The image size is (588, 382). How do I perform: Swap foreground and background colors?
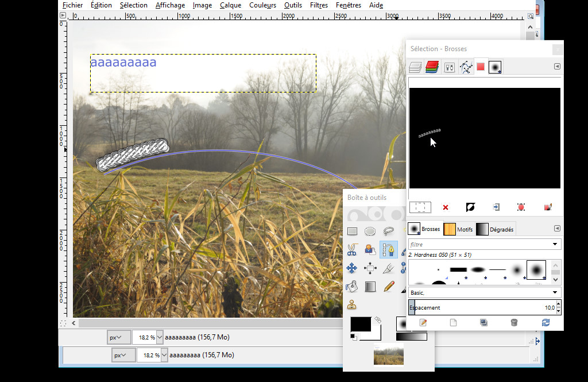point(378,320)
